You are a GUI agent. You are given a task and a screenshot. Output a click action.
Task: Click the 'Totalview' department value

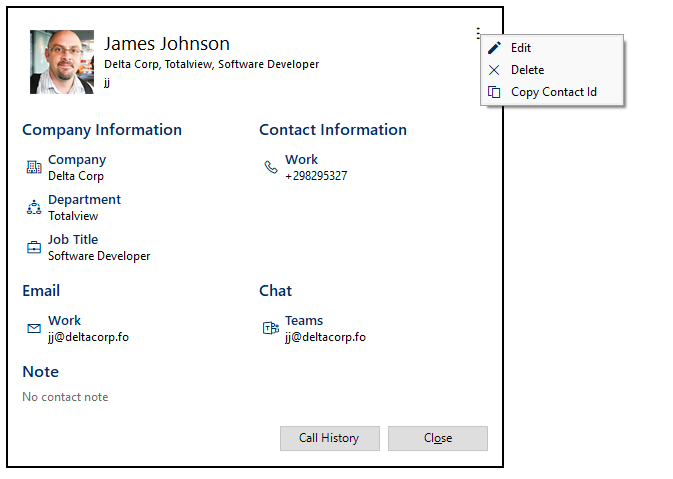click(x=73, y=216)
